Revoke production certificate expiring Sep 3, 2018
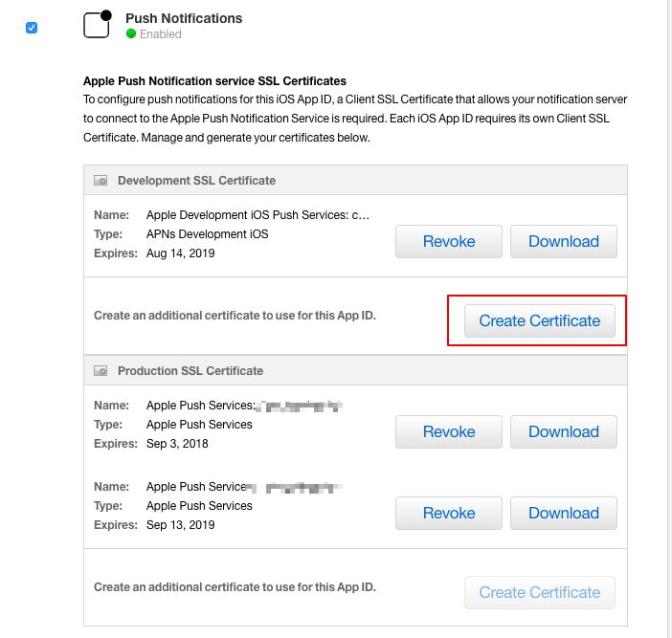The height and width of the screenshot is (638, 672). (449, 432)
